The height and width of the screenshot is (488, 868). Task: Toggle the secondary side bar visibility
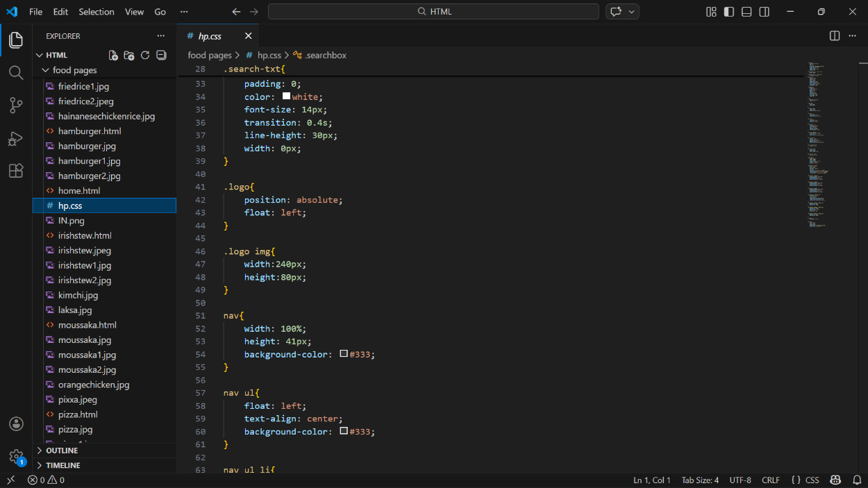(765, 12)
